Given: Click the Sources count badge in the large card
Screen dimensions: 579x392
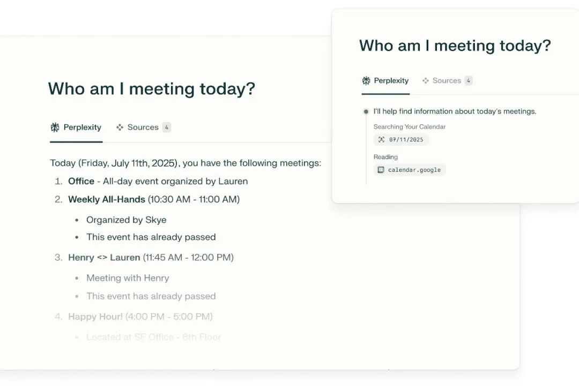Looking at the screenshot, I should point(167,127).
